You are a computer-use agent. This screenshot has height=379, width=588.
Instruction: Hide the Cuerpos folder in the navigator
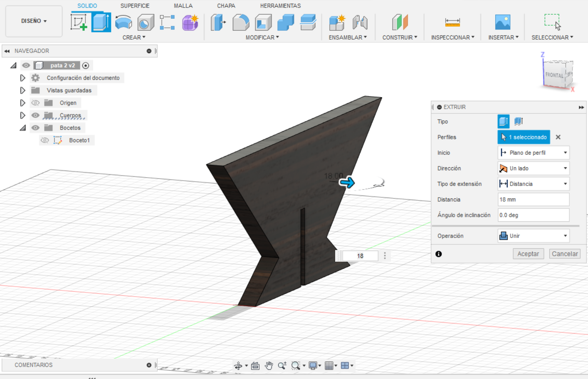click(x=35, y=115)
